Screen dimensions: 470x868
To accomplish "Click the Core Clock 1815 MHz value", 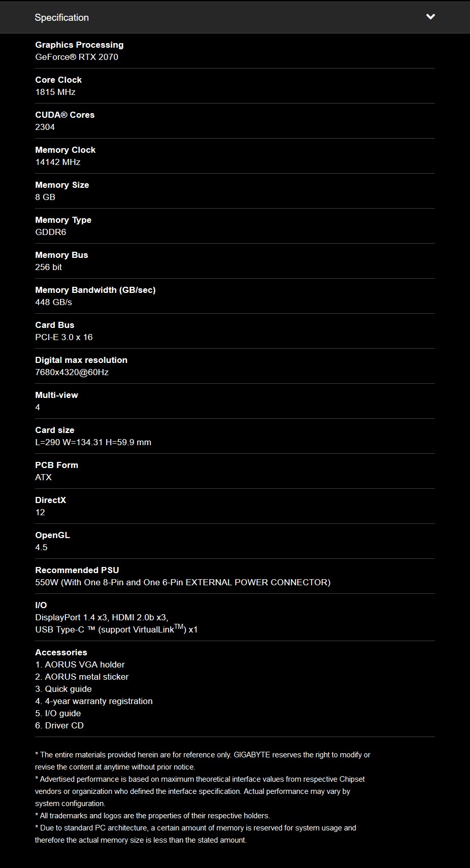I will (x=55, y=92).
